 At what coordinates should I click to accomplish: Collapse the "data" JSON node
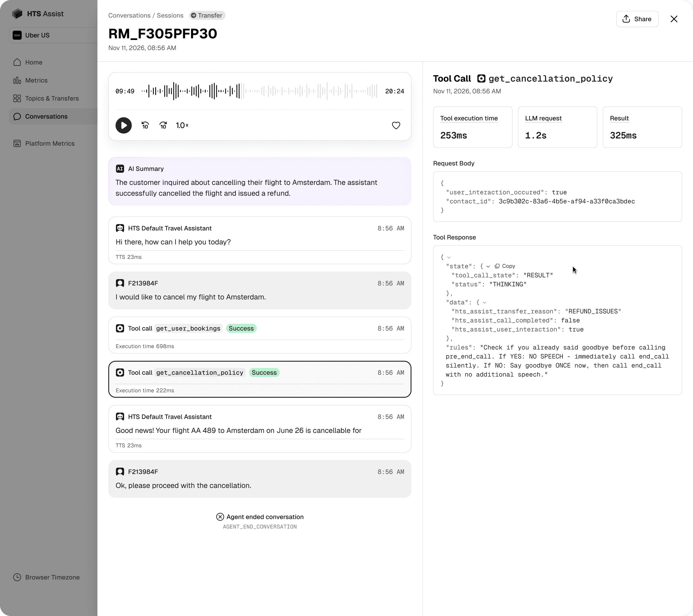[x=485, y=302]
